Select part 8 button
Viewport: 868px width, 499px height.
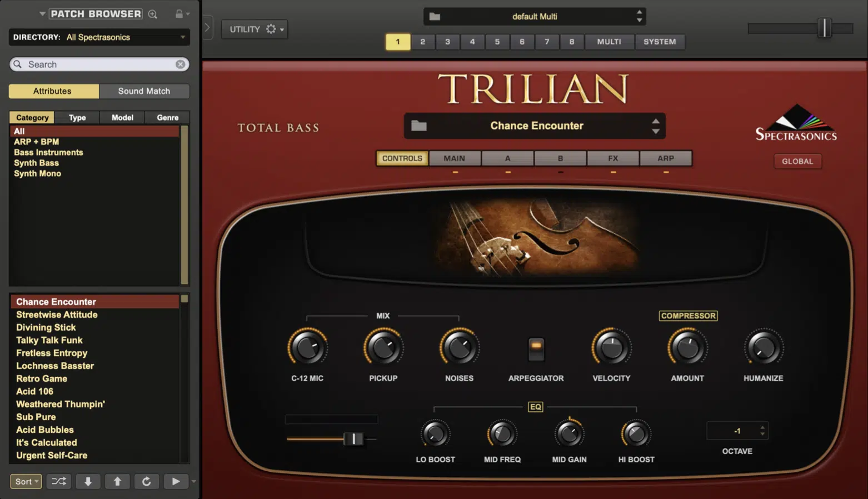(x=572, y=42)
